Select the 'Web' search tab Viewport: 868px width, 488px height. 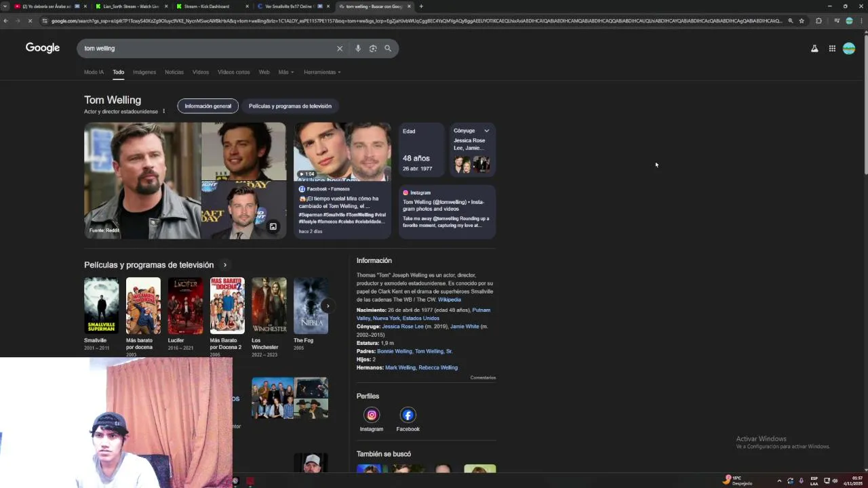point(264,72)
